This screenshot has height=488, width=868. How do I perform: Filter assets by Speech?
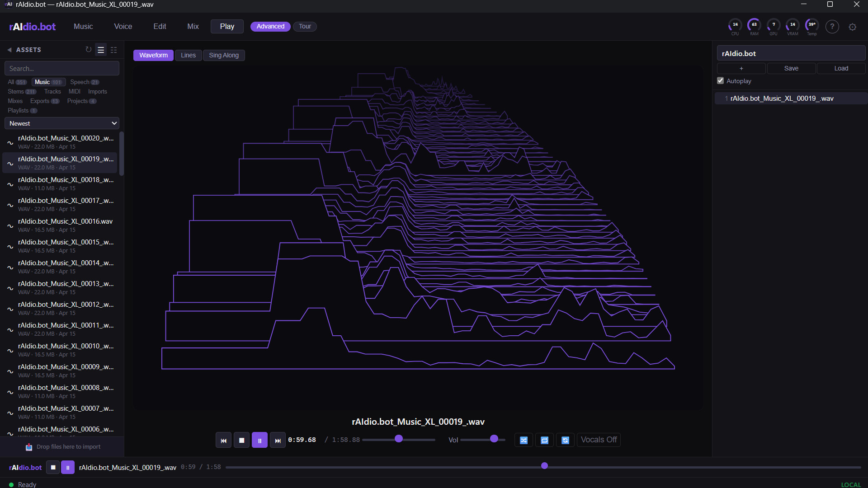(85, 82)
